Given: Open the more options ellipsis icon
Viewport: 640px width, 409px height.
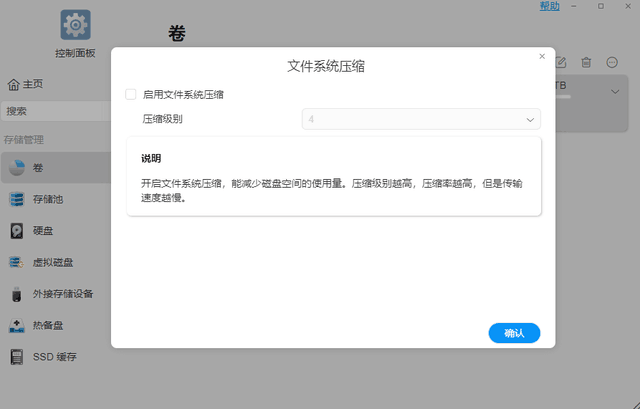Looking at the screenshot, I should (x=612, y=62).
